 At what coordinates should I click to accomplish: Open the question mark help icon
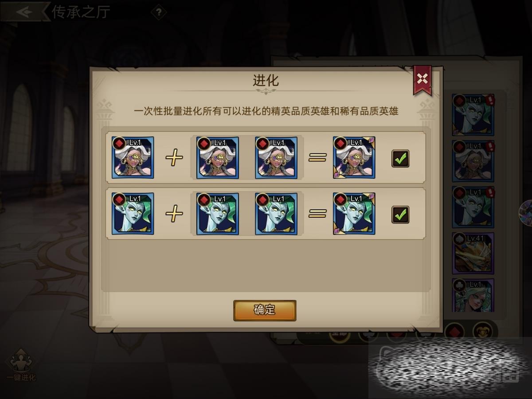click(x=159, y=12)
